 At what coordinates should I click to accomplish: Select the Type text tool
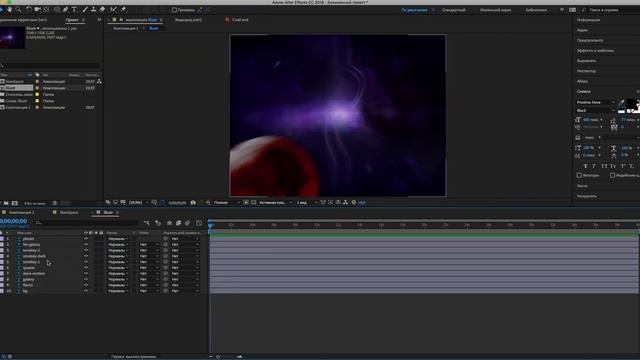point(74,9)
